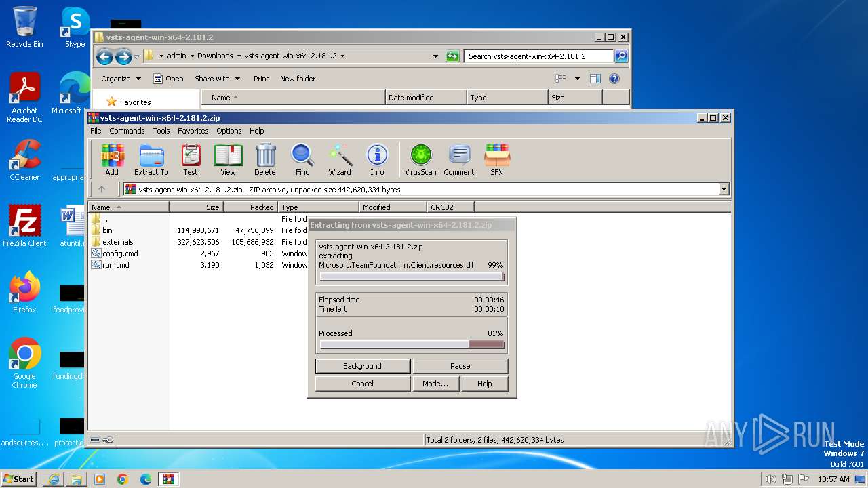Click the Test archive icon

pos(191,160)
